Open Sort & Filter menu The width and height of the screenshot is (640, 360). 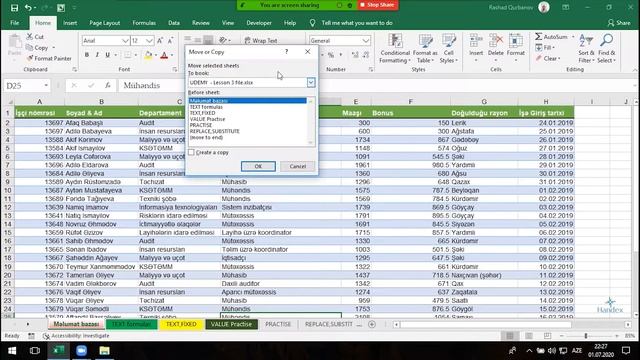click(586, 49)
